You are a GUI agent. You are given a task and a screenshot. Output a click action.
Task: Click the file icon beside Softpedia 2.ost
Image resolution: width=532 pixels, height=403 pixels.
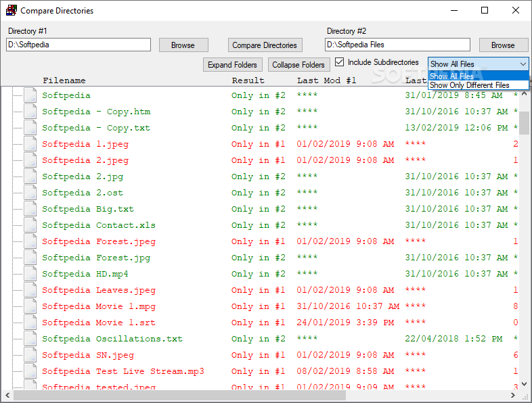[30, 193]
